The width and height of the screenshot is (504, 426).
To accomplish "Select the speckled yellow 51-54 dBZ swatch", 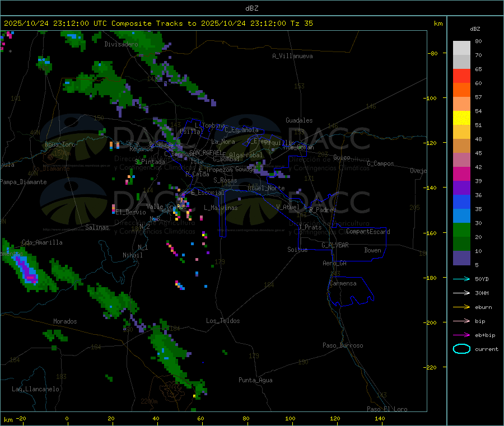I will tap(461, 118).
